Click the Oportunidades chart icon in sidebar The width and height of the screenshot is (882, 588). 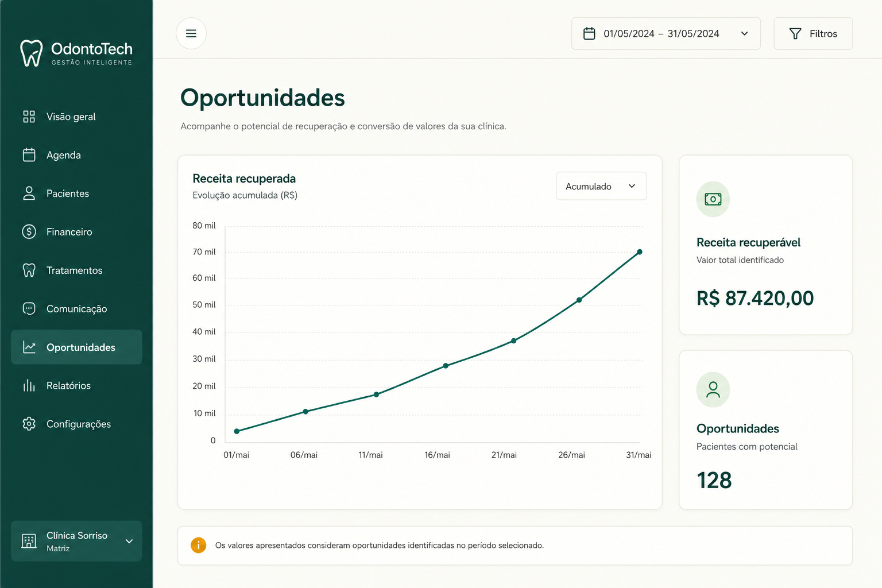click(29, 347)
